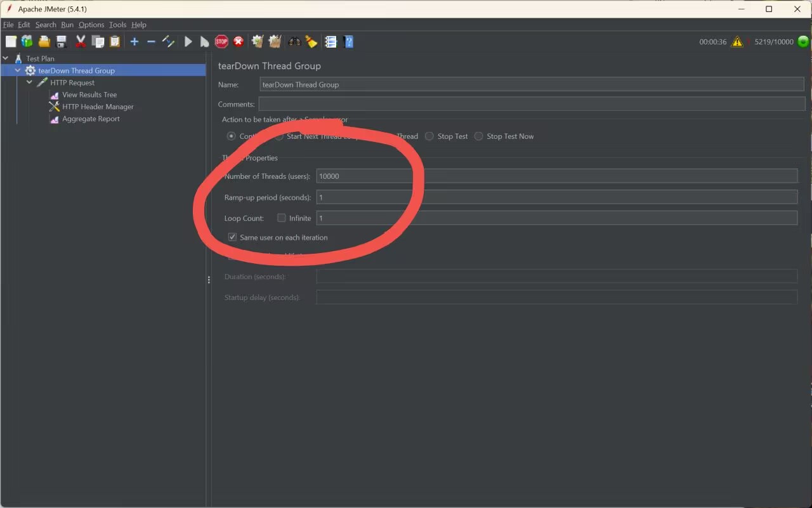
Task: Toggle enable/disable element icon
Action: 168,42
